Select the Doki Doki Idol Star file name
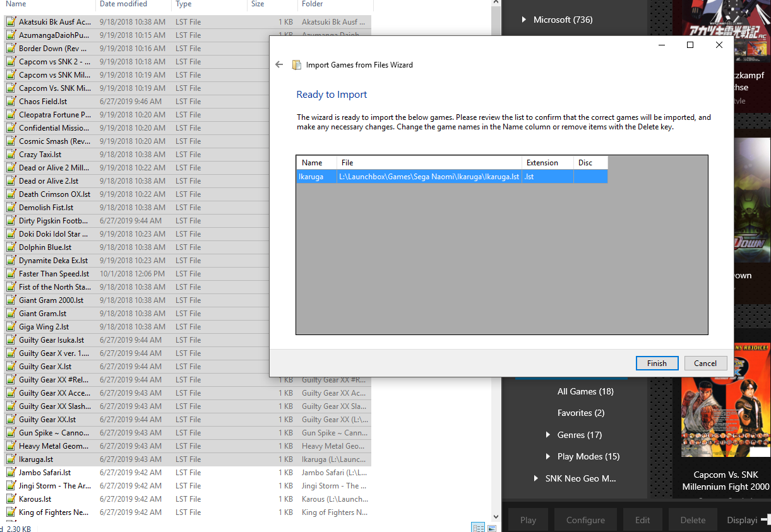The image size is (771, 532). (x=54, y=233)
